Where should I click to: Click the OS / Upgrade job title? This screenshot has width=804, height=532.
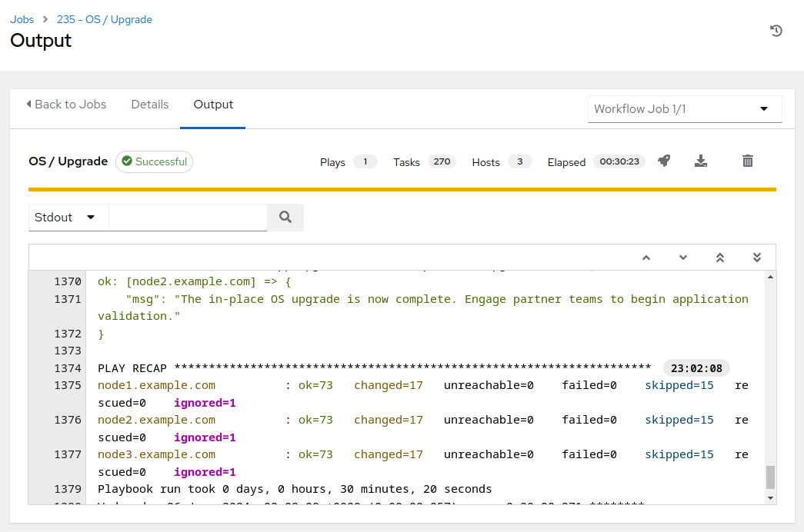(68, 161)
